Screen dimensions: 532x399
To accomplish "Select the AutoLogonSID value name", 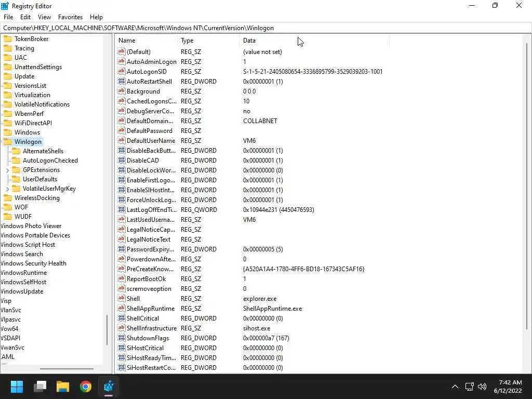I will [147, 72].
